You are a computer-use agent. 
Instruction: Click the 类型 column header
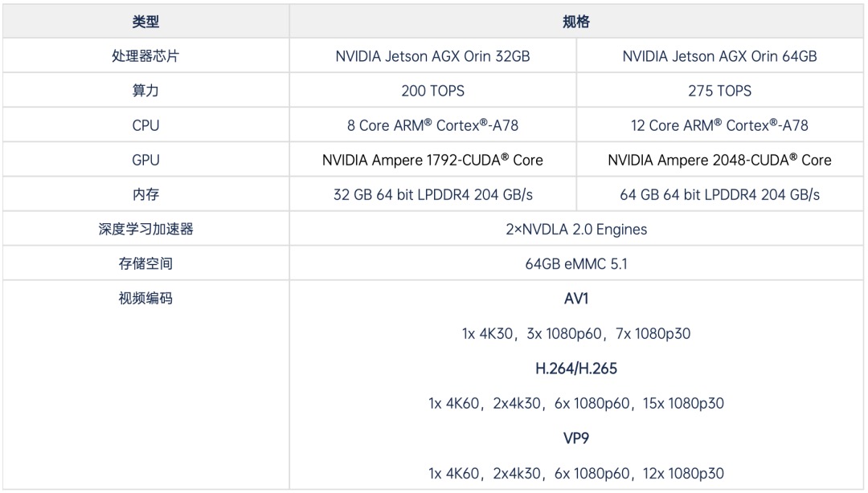(145, 22)
